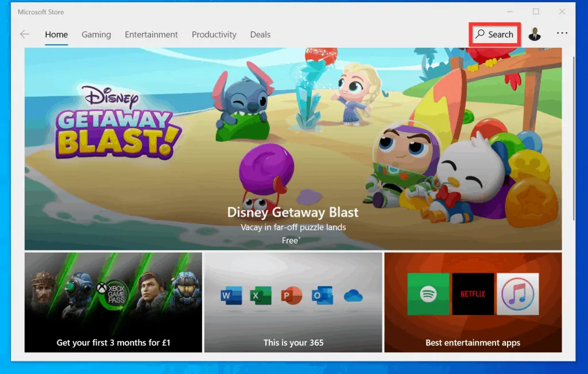Viewport: 588px width, 374px height.
Task: Click the Excel icon in 365 tile
Action: [257, 296]
